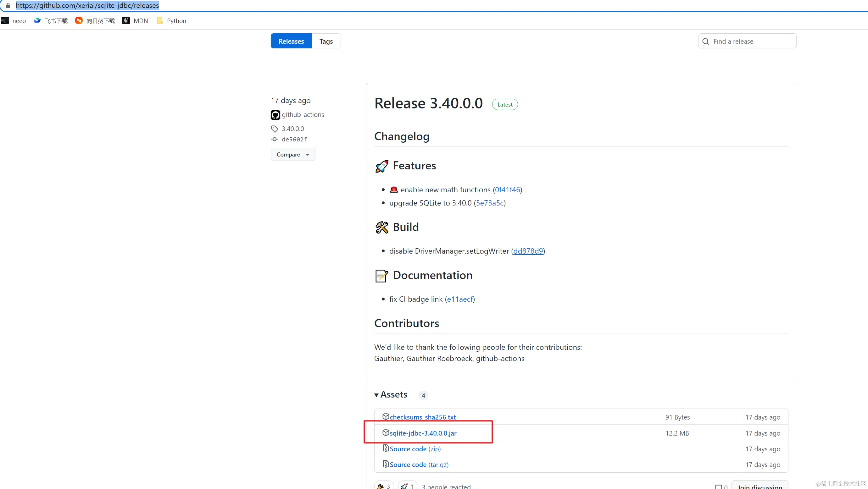Click the file icon for Source code (tar.gz)
868x489 pixels.
(386, 464)
